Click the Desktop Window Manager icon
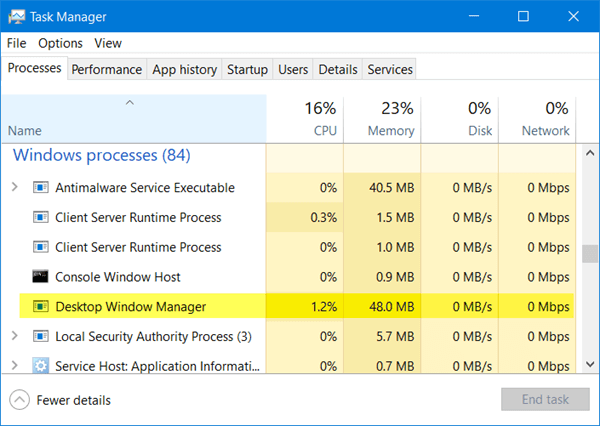 [41, 307]
